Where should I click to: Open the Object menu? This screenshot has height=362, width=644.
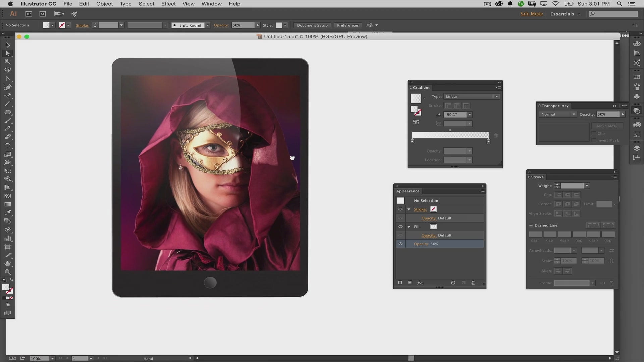104,4
